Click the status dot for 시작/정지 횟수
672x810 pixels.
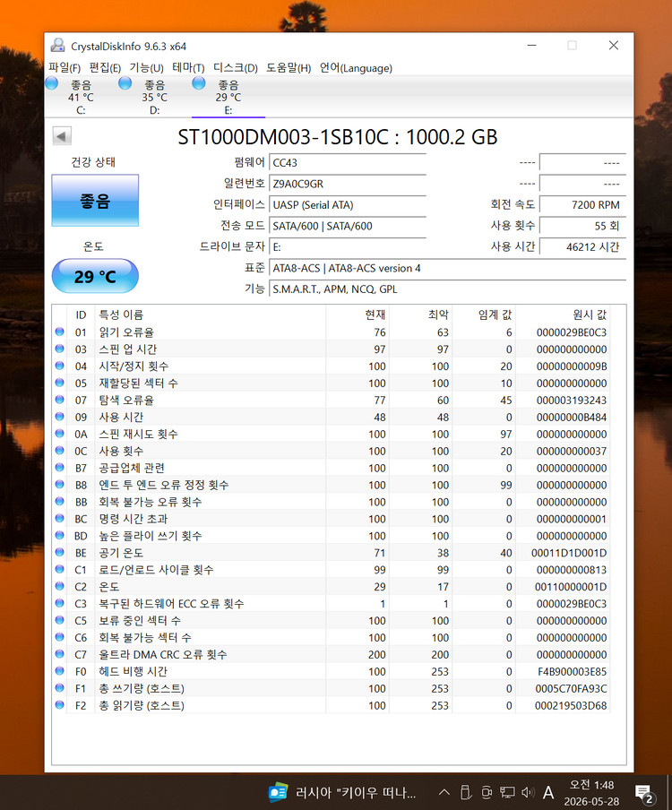coord(59,366)
